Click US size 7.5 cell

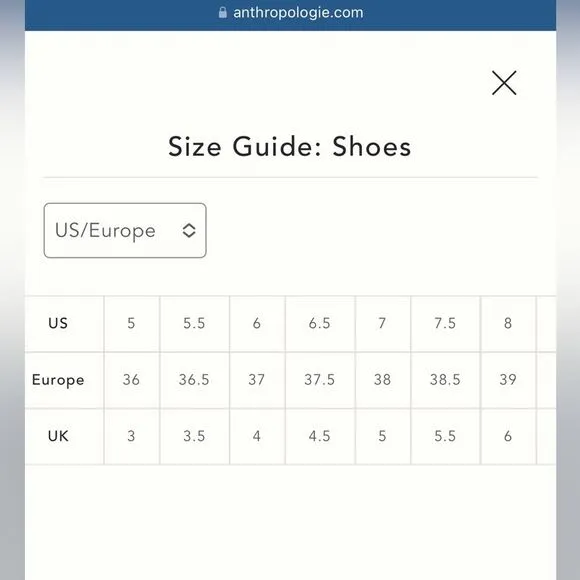point(445,324)
